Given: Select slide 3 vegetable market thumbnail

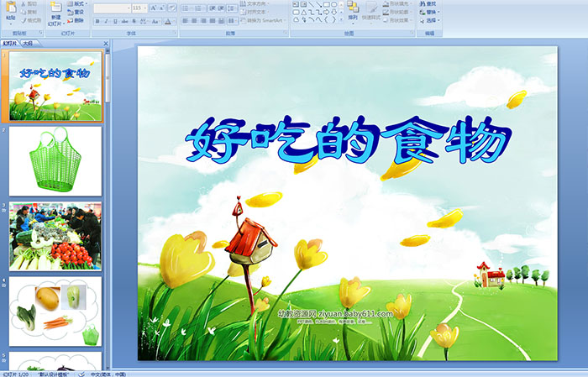Looking at the screenshot, I should point(55,236).
